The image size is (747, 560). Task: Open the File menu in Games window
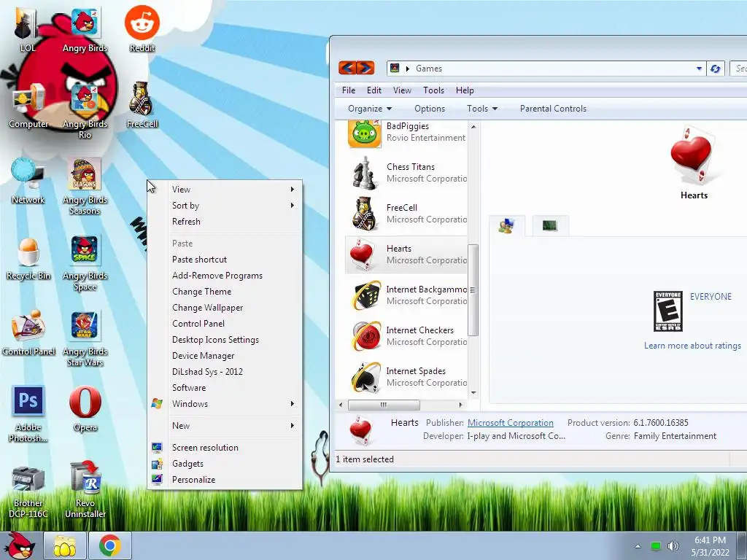[x=349, y=90]
